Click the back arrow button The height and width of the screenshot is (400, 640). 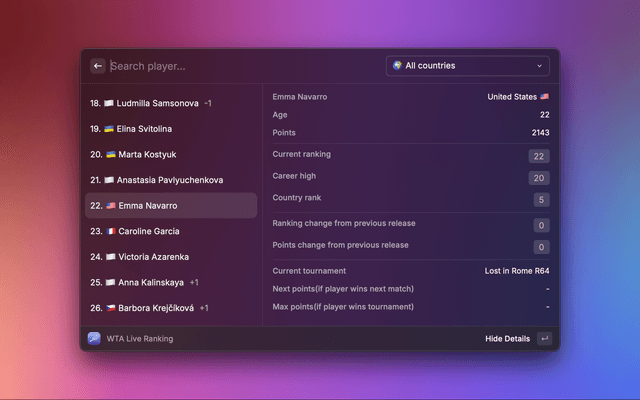[x=98, y=66]
